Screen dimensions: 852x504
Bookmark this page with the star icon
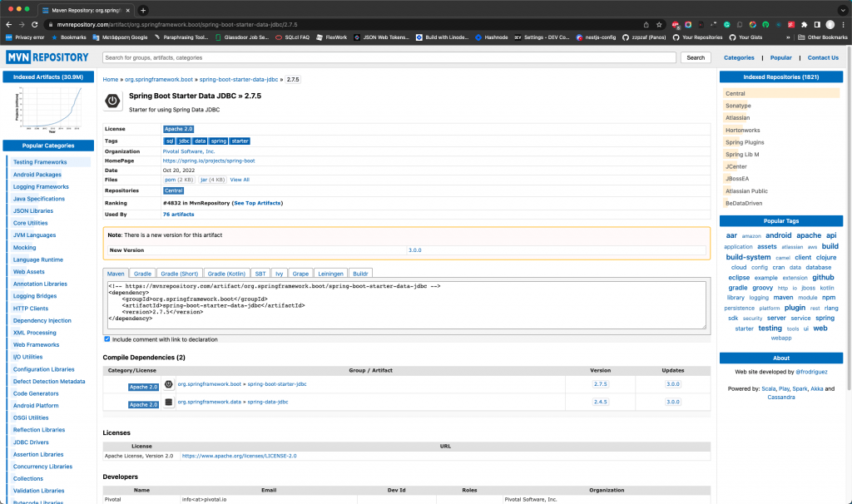pos(659,24)
